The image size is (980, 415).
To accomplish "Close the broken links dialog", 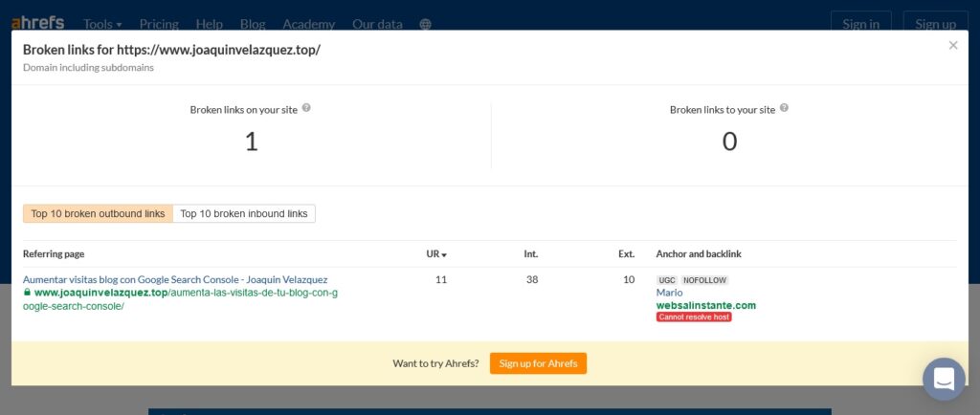I will [x=953, y=45].
